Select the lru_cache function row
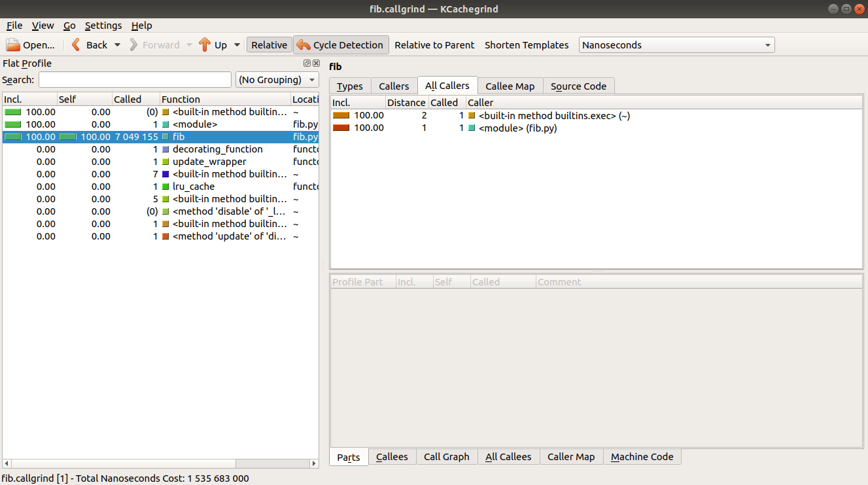868x485 pixels. [160, 187]
